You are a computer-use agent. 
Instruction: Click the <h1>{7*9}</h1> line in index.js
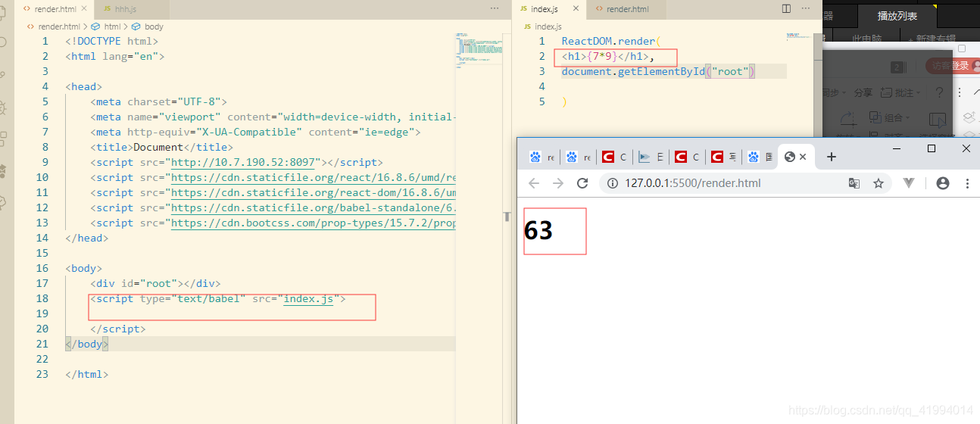pos(607,56)
